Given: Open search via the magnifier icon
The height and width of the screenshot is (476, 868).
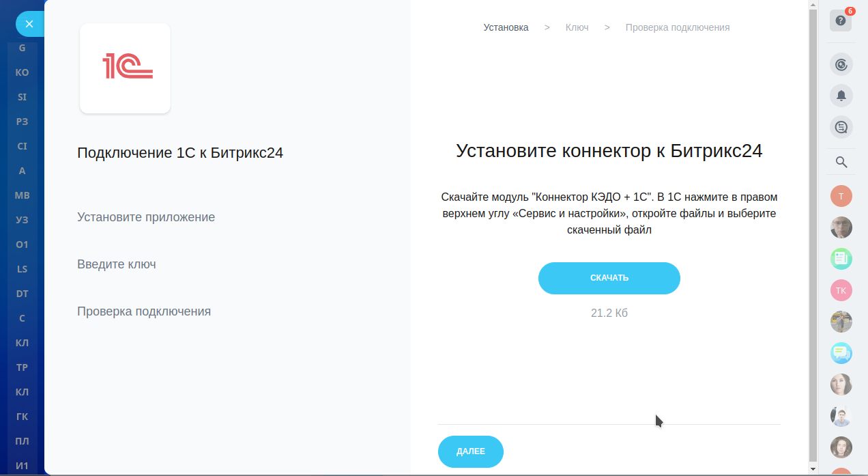Looking at the screenshot, I should [x=841, y=162].
